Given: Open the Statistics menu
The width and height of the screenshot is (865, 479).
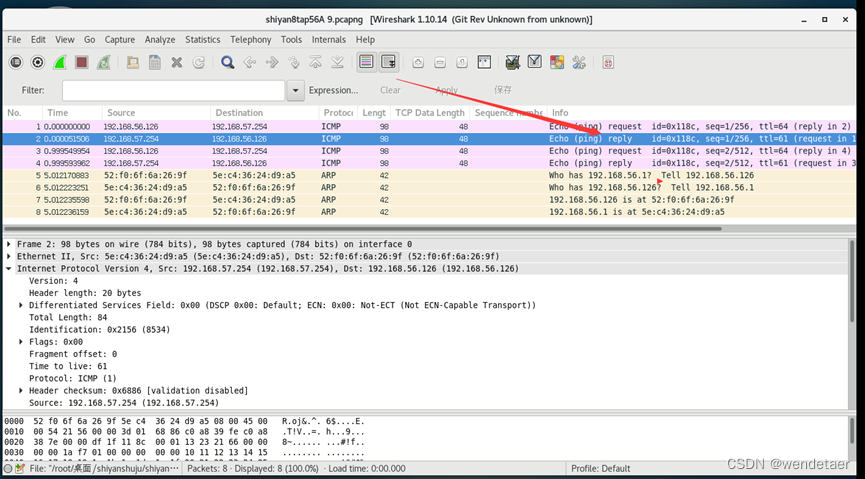Looking at the screenshot, I should pyautogui.click(x=202, y=40).
